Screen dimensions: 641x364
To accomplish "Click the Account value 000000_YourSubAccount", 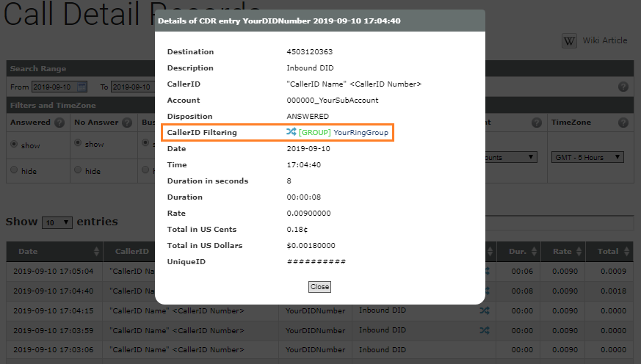I will 333,100.
